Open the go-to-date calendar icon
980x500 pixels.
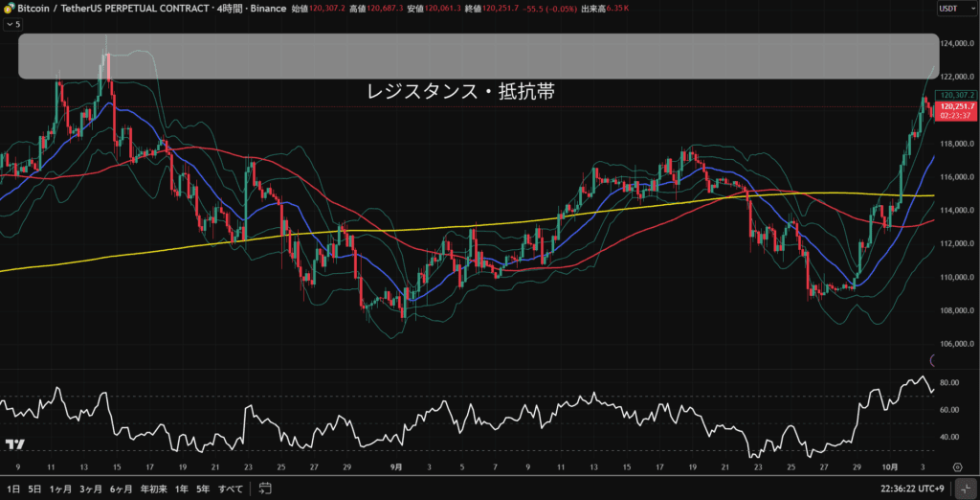pos(265,489)
